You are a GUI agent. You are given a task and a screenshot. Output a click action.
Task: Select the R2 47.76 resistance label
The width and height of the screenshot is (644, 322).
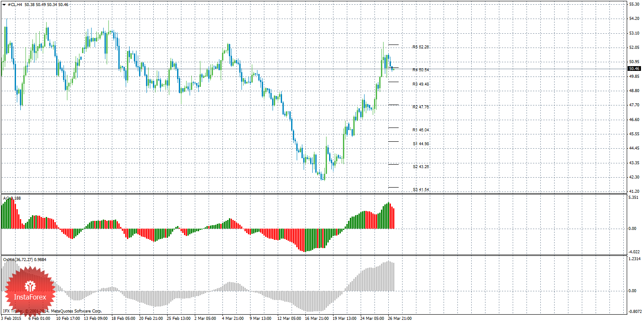coord(421,107)
